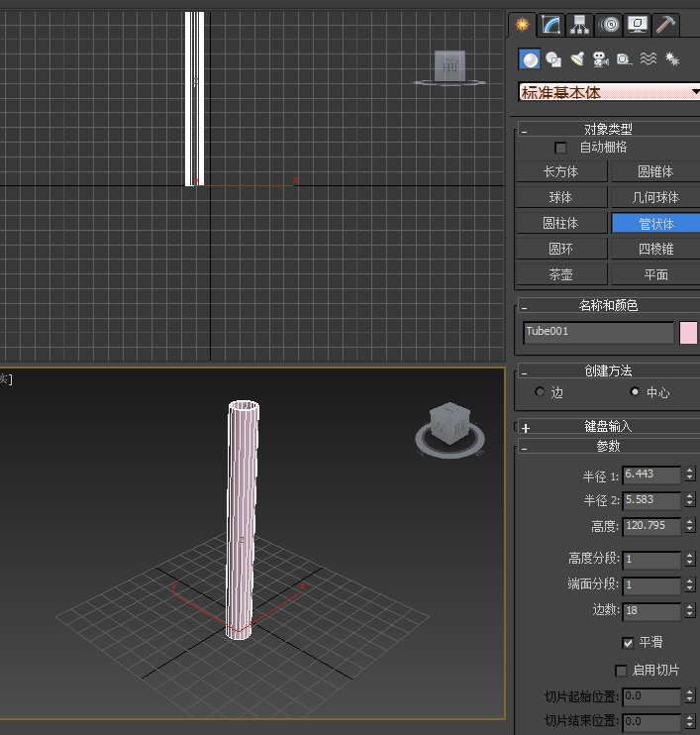Select the Cameras category icon
The image size is (700, 735).
601,59
